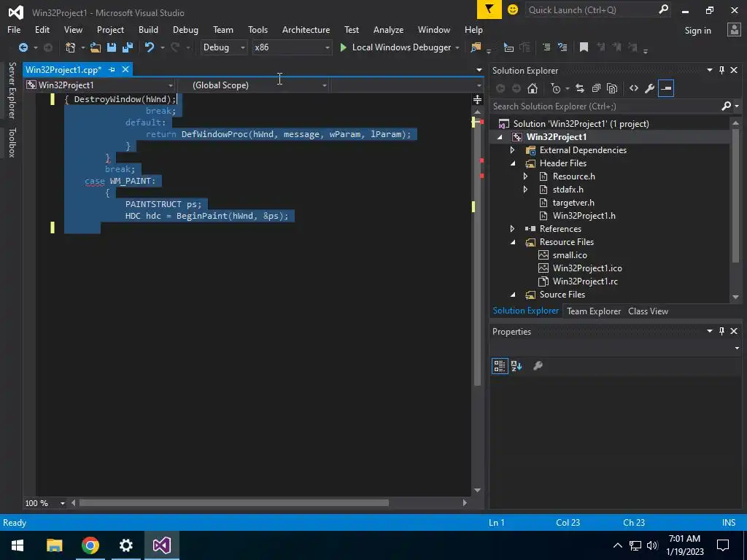Open the Debug menu
Image resolution: width=747 pixels, height=560 pixels.
click(x=185, y=29)
